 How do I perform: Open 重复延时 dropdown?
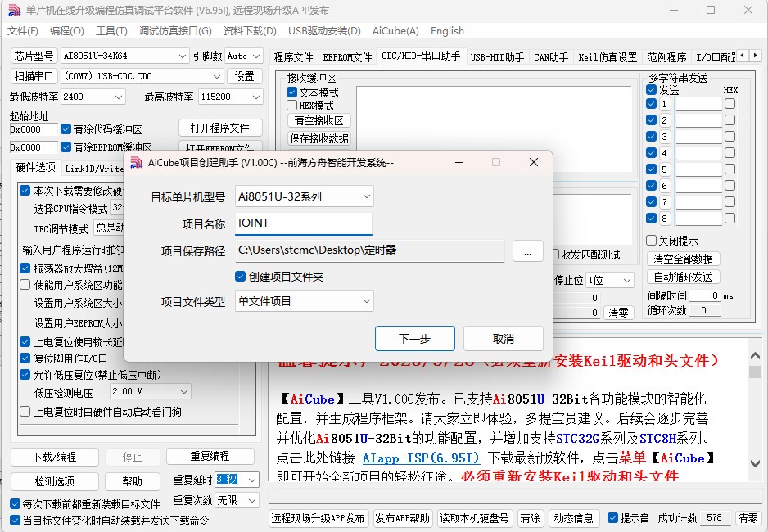point(237,480)
